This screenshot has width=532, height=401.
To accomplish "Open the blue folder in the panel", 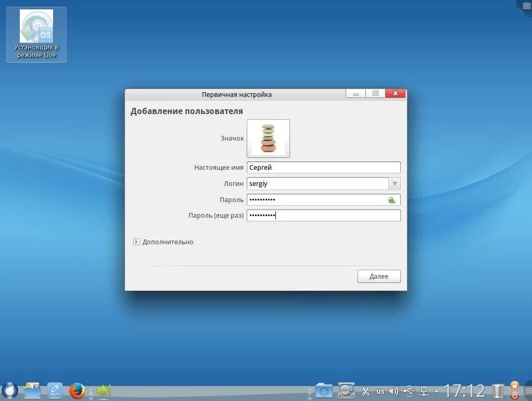I will (x=324, y=391).
